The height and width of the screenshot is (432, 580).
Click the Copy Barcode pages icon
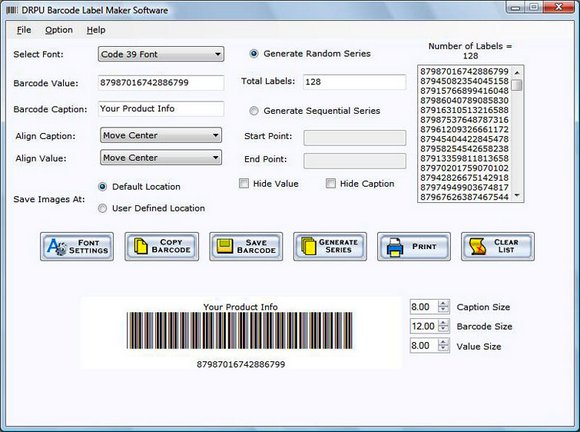click(141, 246)
